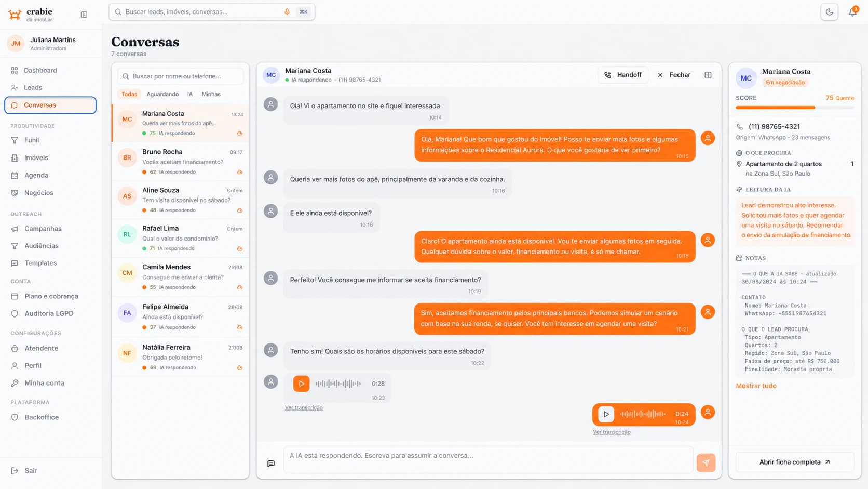Click Abrir ficha completa button

[x=795, y=462]
